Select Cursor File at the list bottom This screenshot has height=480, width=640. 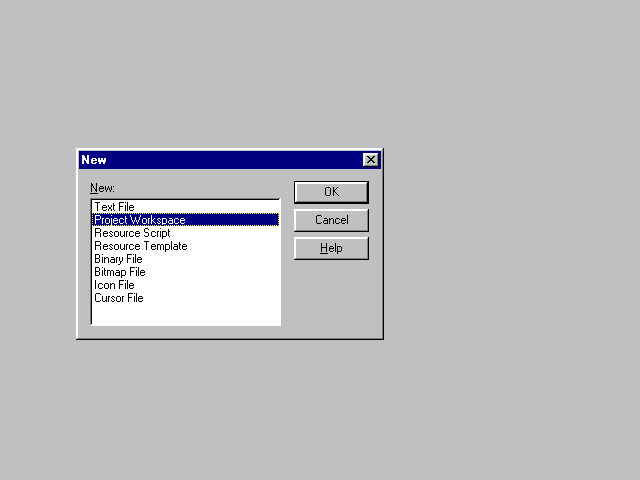click(x=119, y=298)
